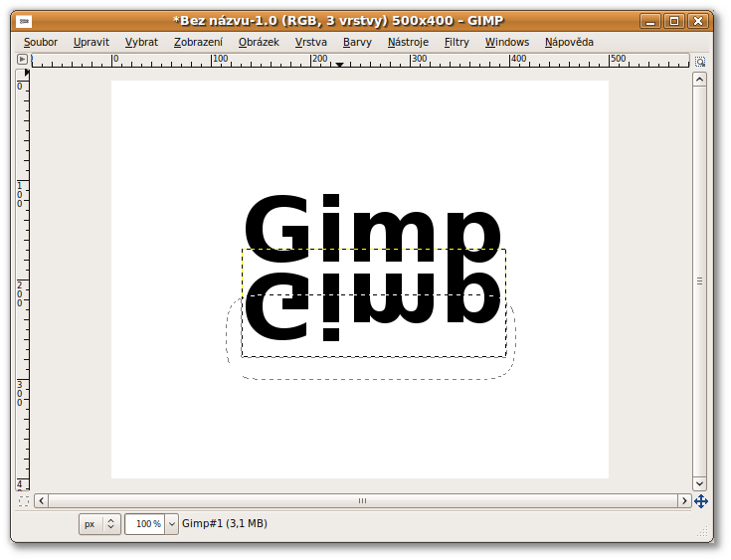731x560 pixels.
Task: Open the Zobrazení menu
Action: coord(199,42)
